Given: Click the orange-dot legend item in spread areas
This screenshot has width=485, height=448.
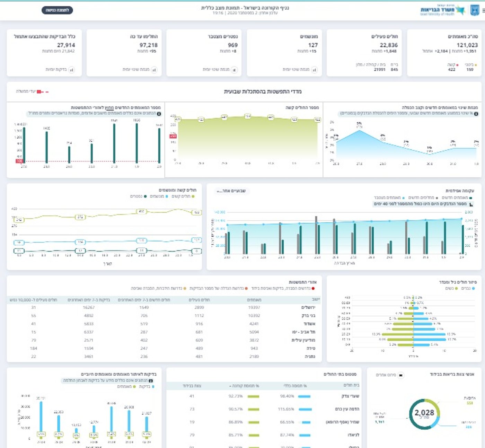Looking at the screenshot, I should [x=218, y=288].
